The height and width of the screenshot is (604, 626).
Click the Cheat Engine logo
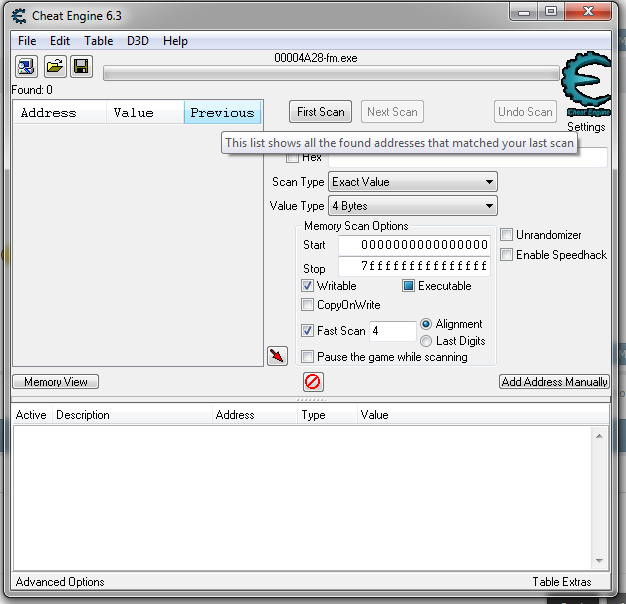click(x=586, y=85)
